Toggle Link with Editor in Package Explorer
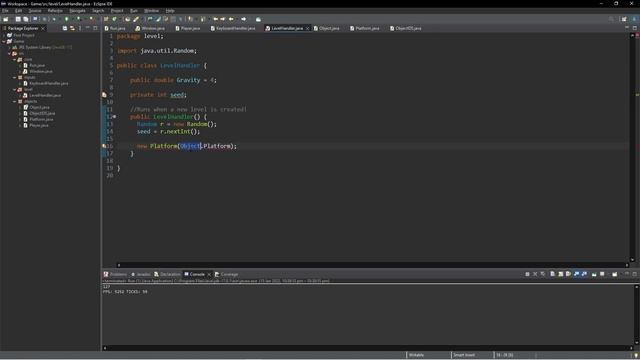 [72, 28]
